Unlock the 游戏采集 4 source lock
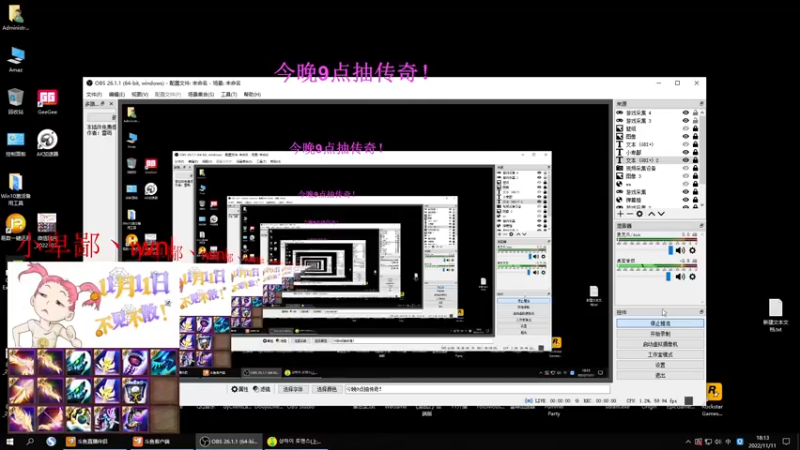The height and width of the screenshot is (450, 800). point(695,113)
